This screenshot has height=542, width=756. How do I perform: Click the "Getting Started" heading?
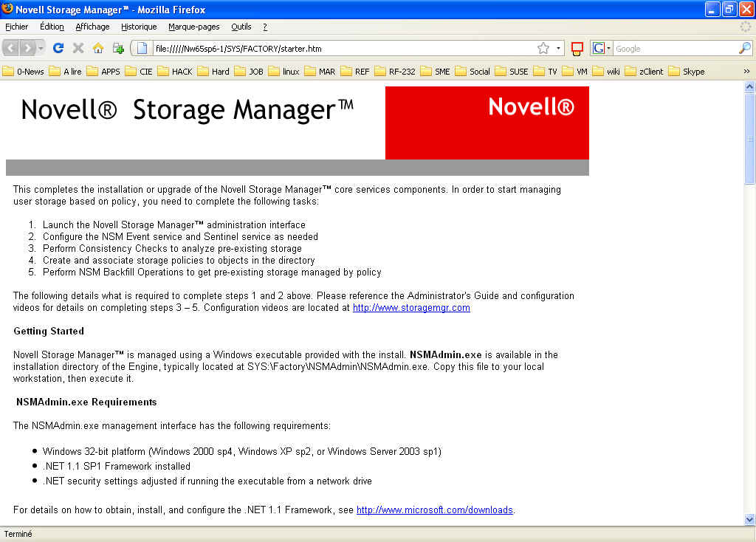(x=49, y=332)
